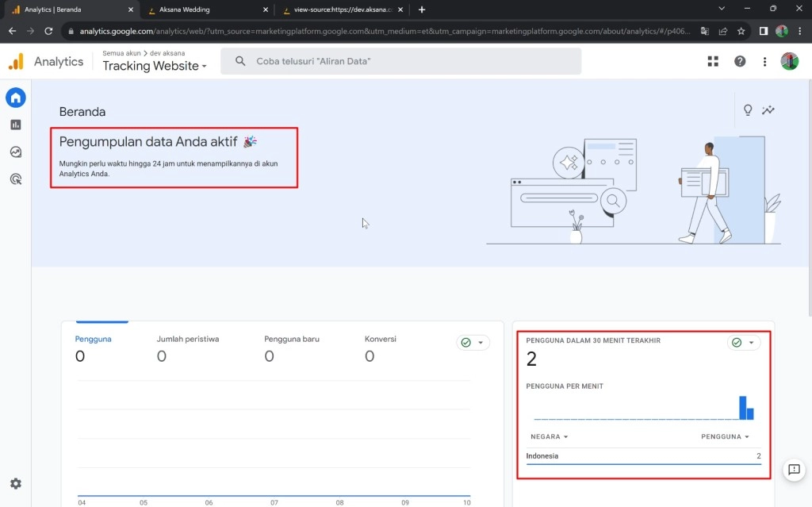Expand the Tracking Website property selector
Screen dimensions: 812x507
tap(154, 66)
